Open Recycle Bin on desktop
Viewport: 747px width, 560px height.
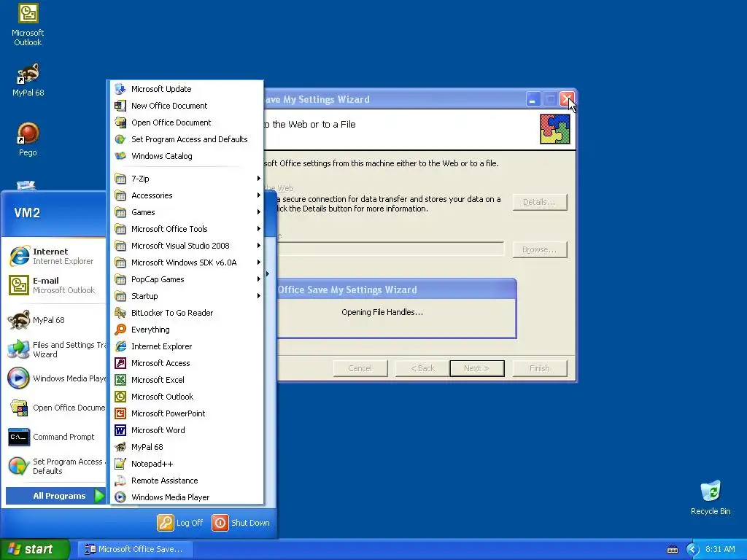[711, 498]
